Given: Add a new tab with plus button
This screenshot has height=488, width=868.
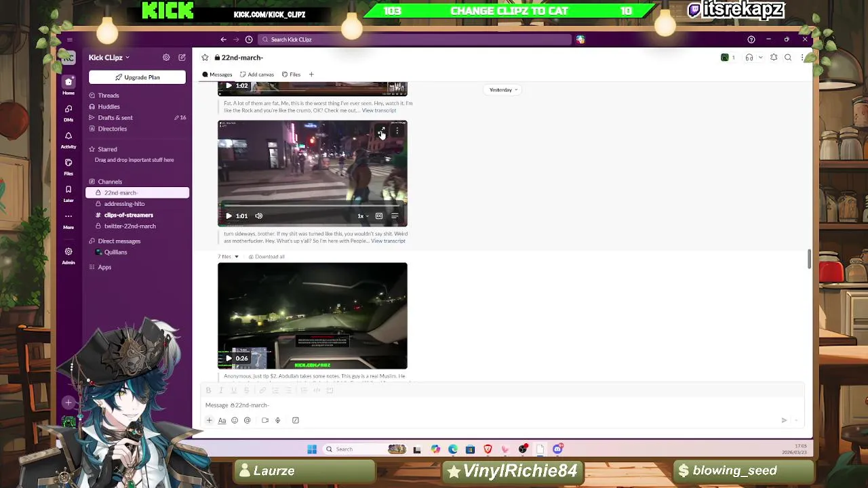Looking at the screenshot, I should point(311,75).
